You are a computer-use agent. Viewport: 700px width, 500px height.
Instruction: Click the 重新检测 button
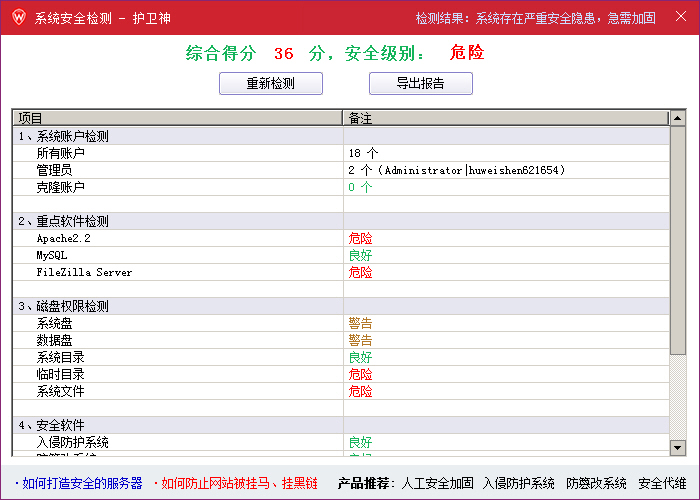(271, 83)
